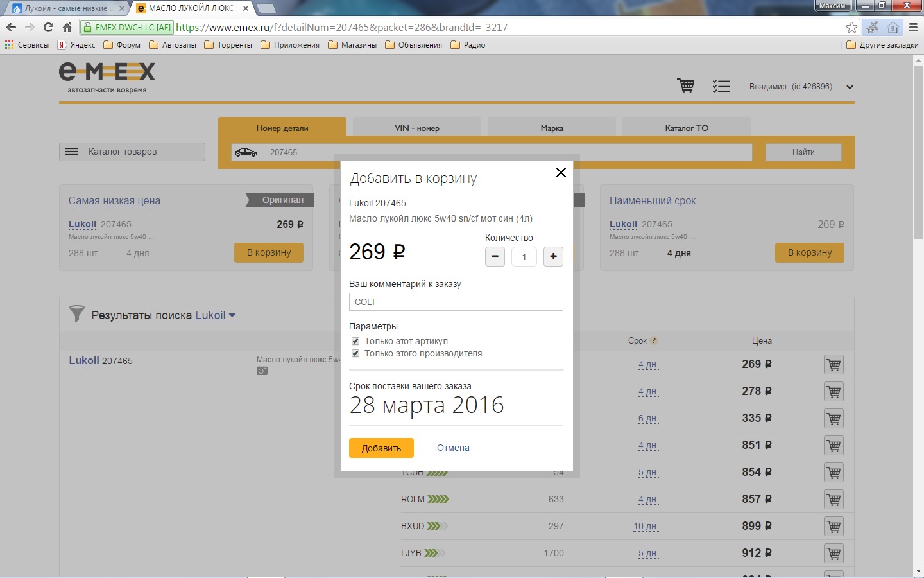The width and height of the screenshot is (924, 578).
Task: Open the 'Радио' bookmarks folder
Action: pyautogui.click(x=468, y=45)
